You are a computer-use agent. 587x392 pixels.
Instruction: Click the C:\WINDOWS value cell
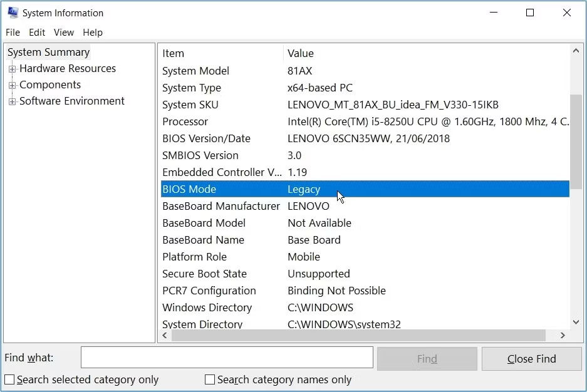coord(320,307)
